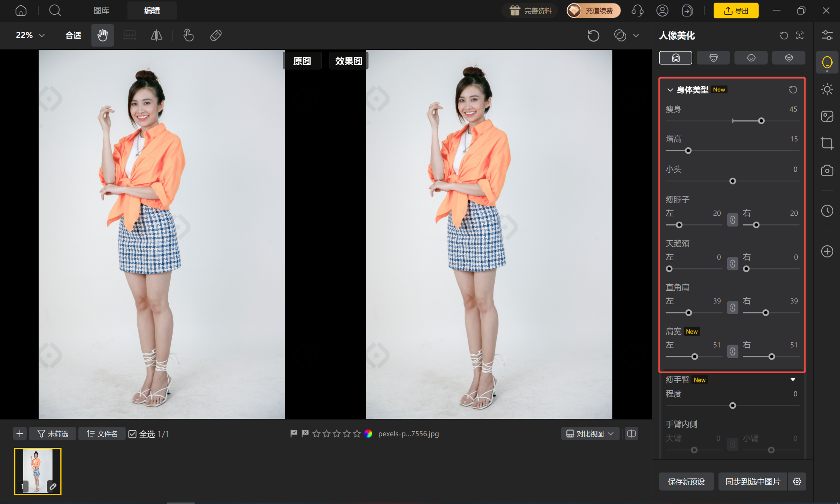Choose the touch finger tool icon
Viewport: 840px width, 504px height.
[189, 35]
